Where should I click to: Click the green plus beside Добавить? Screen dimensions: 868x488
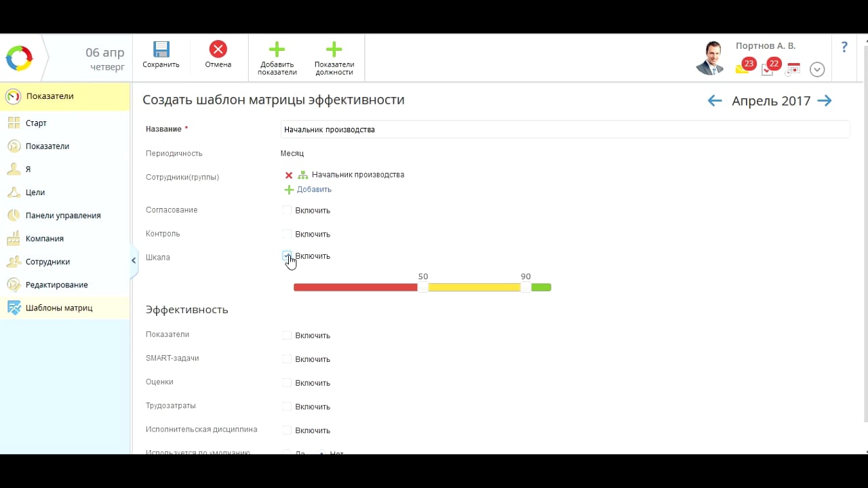(289, 190)
